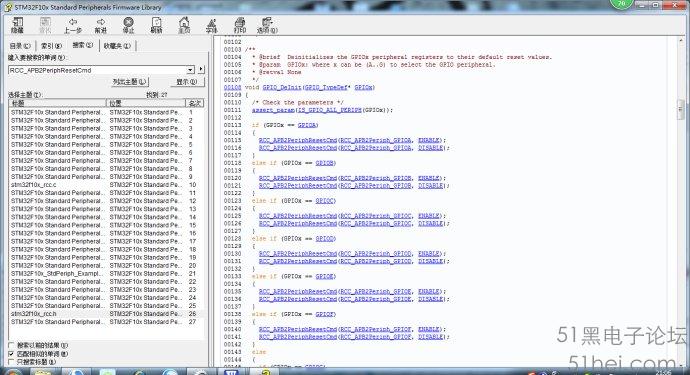Follow the GPIOF link on line 00138
This screenshot has height=375, width=690.
(325, 314)
